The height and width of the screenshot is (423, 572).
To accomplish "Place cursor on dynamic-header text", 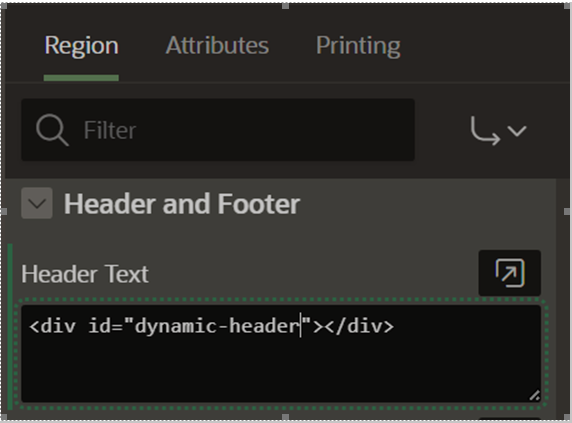I will click(x=217, y=326).
